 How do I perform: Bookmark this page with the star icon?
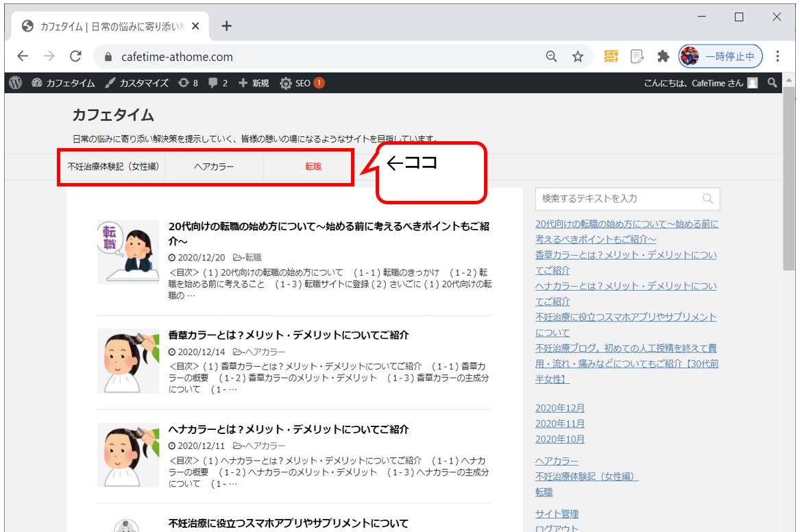578,57
